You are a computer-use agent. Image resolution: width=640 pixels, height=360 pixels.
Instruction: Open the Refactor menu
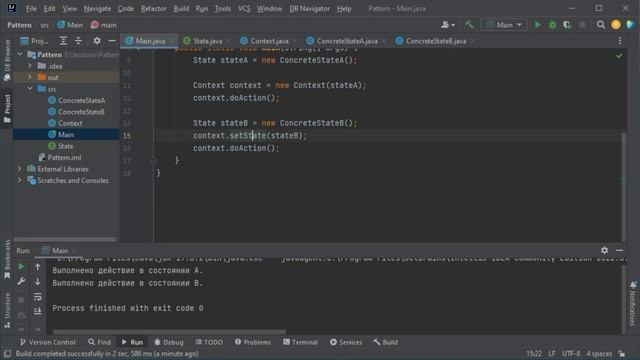(x=153, y=8)
